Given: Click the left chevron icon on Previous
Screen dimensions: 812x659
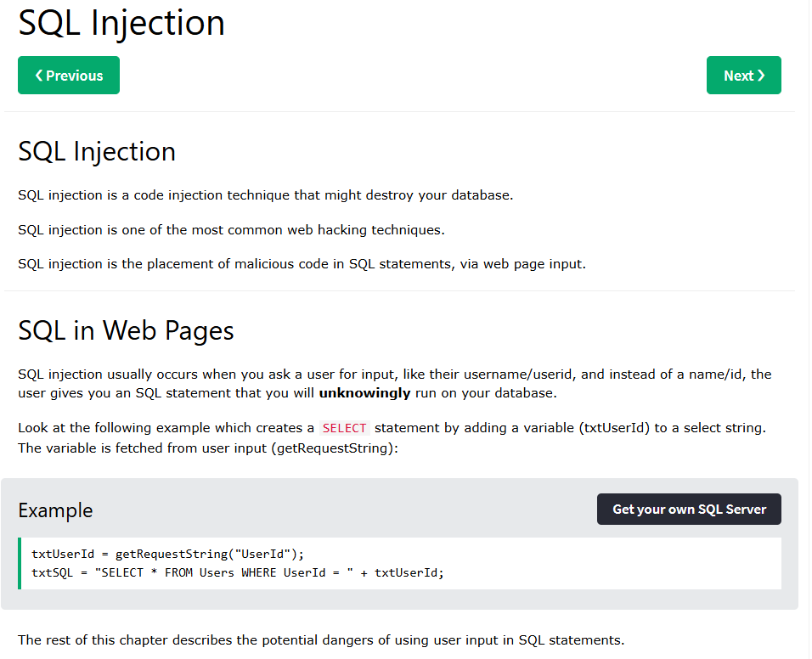Looking at the screenshot, I should pos(39,76).
